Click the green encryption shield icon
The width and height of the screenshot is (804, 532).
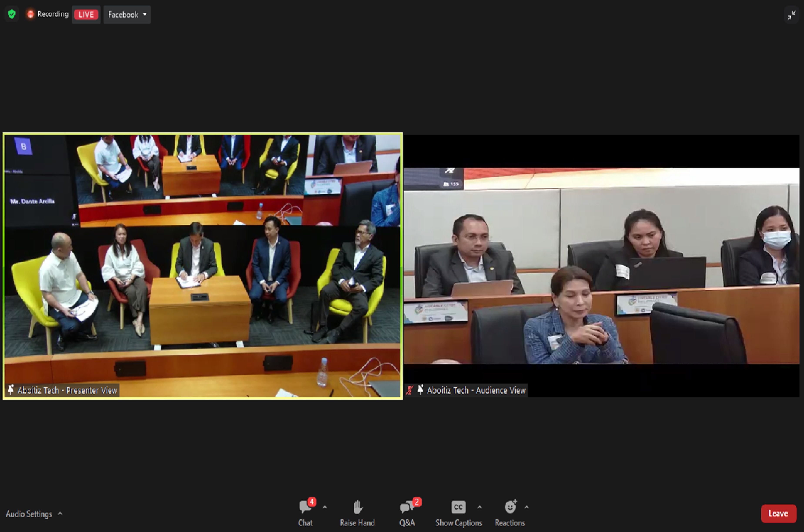[12, 14]
